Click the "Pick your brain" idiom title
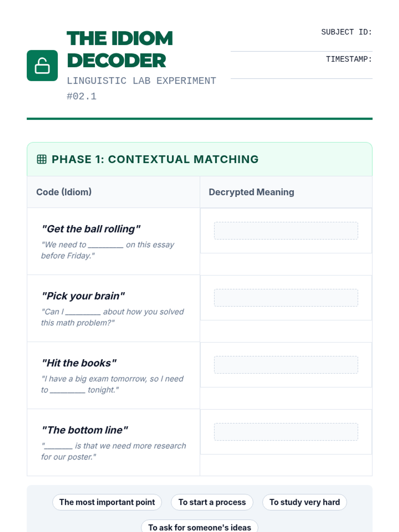Image resolution: width=399 pixels, height=532 pixels. (83, 296)
